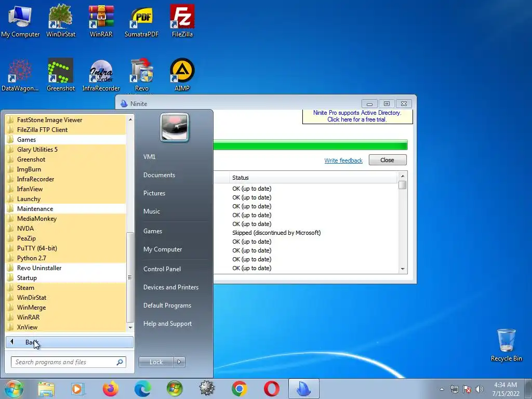This screenshot has height=399, width=532.
Task: Select the WinDirStat desktop shortcut
Action: coord(60,21)
